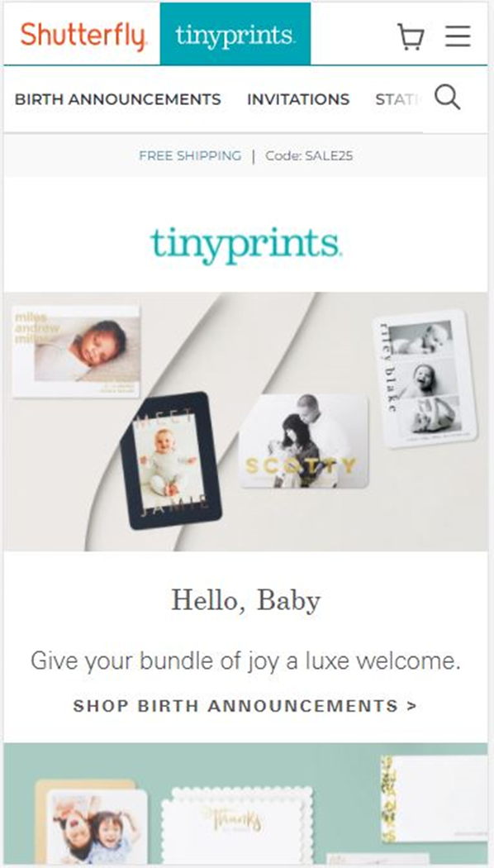Image resolution: width=494 pixels, height=868 pixels.
Task: Open Invitations menu item
Action: (298, 100)
